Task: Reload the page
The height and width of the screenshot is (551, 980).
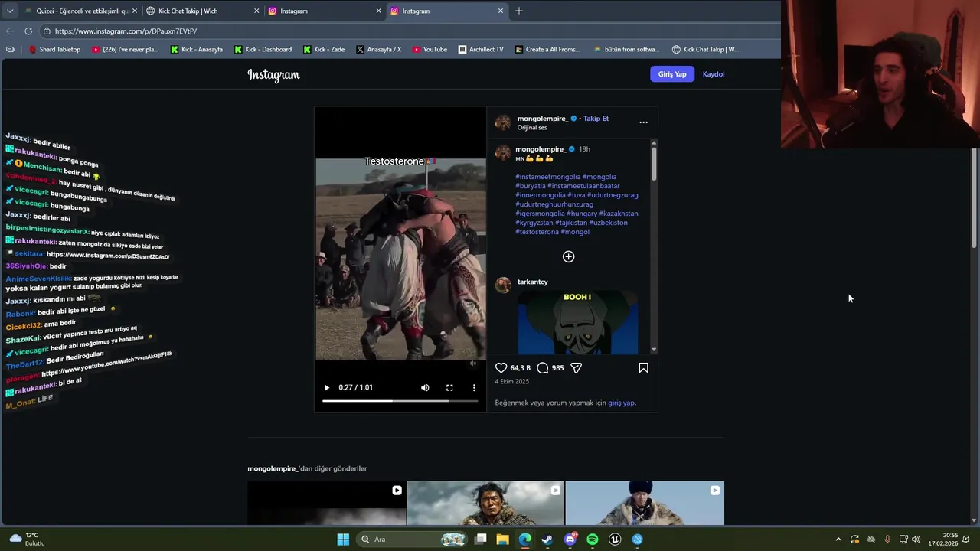Action: [28, 31]
